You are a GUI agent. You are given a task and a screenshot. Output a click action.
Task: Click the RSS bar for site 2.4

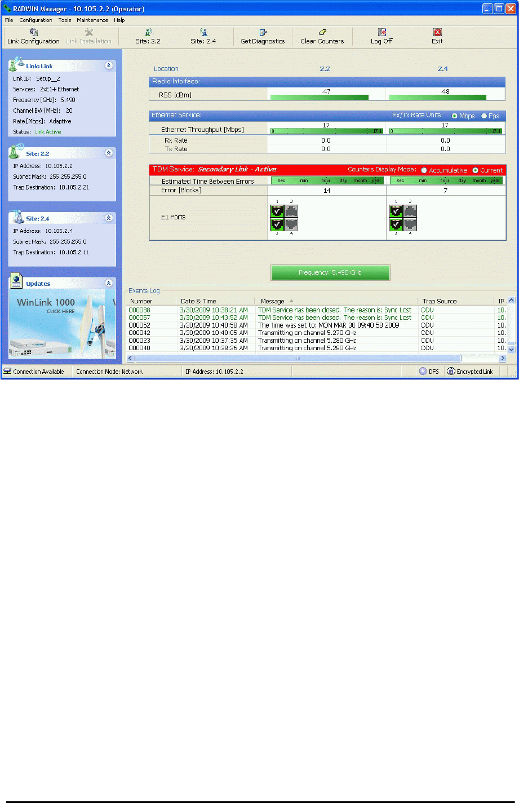pyautogui.click(x=437, y=97)
